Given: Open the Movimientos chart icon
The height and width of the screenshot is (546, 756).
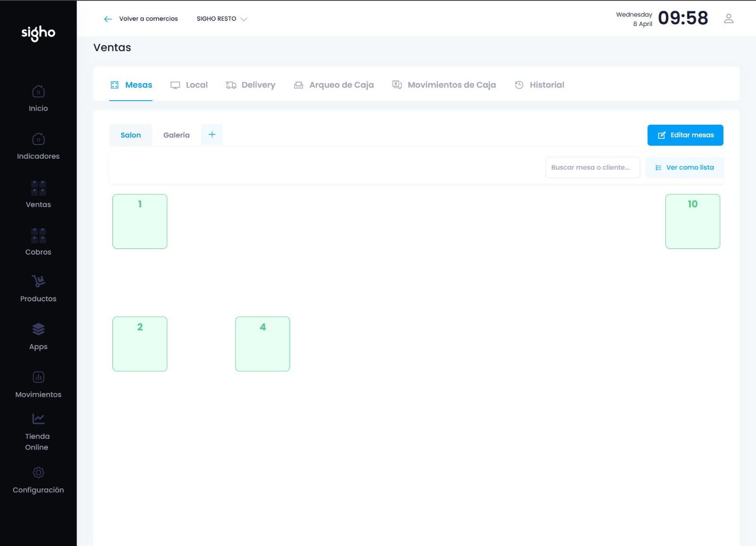Looking at the screenshot, I should click(38, 377).
